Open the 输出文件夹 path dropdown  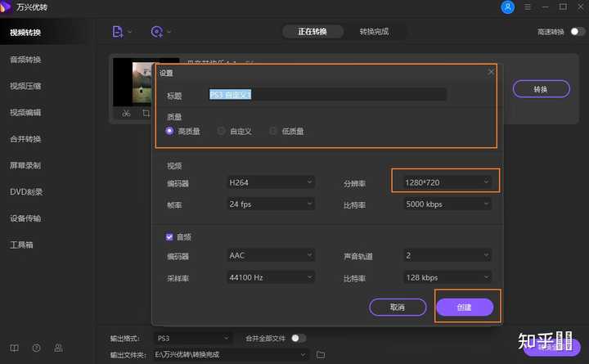[231, 355]
